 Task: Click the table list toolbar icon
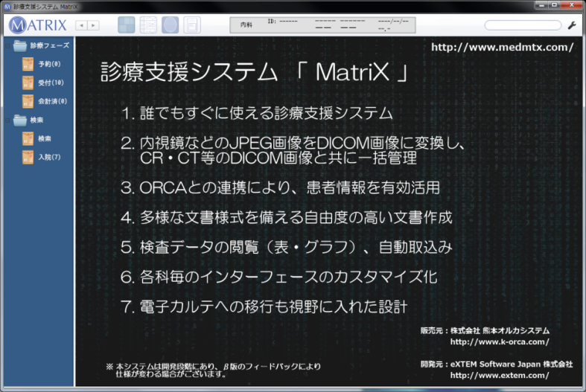148,25
